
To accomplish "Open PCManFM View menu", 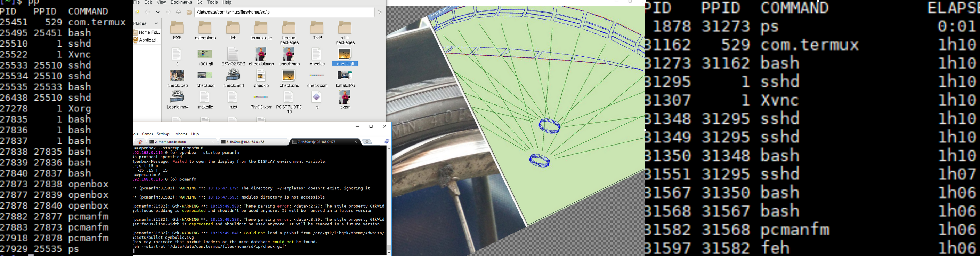I will [x=161, y=2].
